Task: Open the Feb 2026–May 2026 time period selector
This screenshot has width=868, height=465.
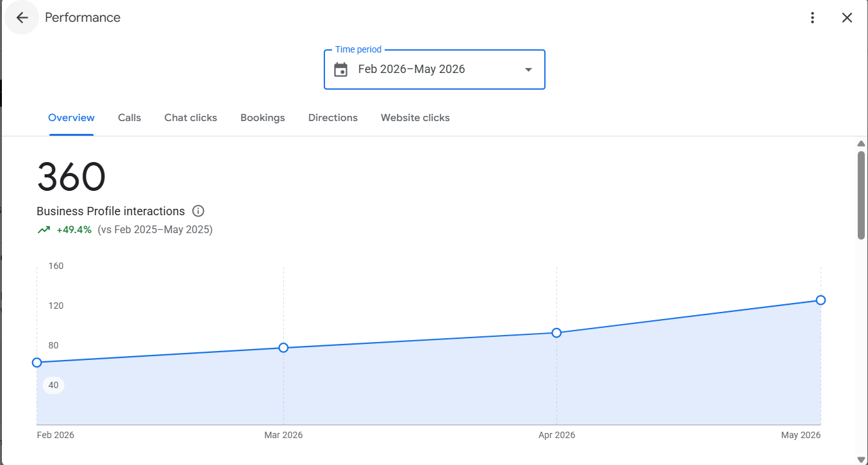Action: point(435,69)
